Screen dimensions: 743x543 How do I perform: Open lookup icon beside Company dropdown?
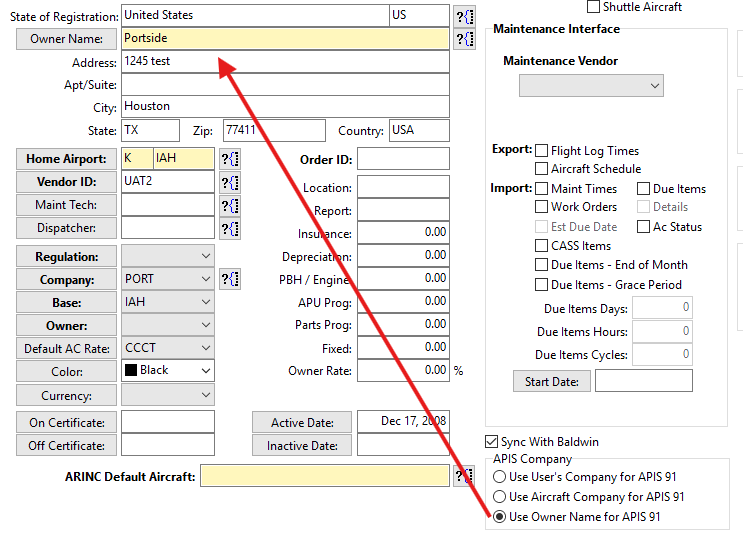(230, 279)
